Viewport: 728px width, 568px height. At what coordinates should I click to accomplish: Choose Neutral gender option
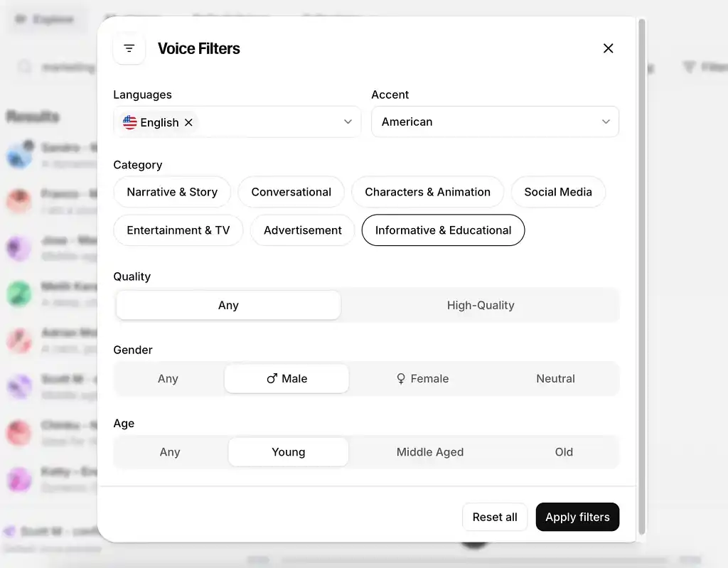pos(555,379)
